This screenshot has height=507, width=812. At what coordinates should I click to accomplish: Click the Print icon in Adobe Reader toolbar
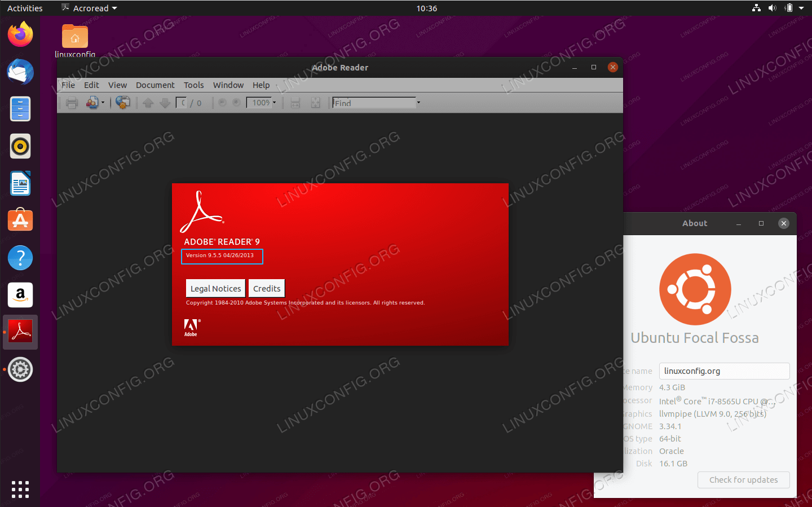[x=72, y=103]
